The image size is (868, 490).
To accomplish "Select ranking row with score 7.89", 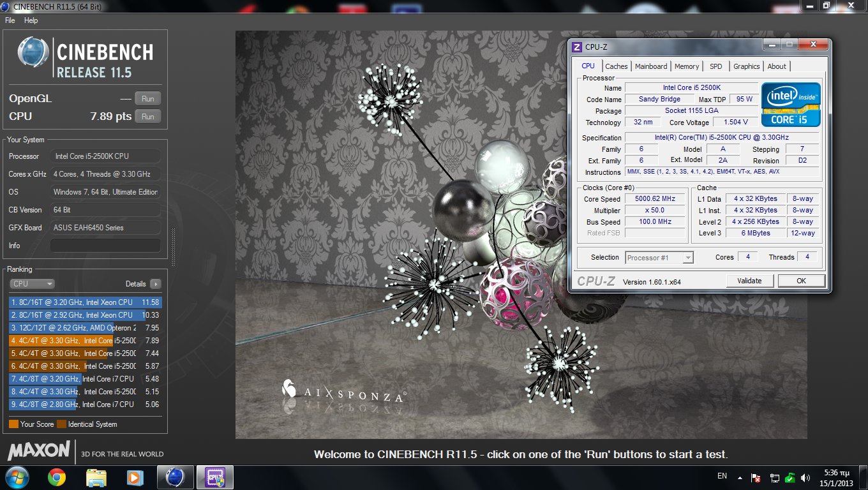I will point(86,341).
